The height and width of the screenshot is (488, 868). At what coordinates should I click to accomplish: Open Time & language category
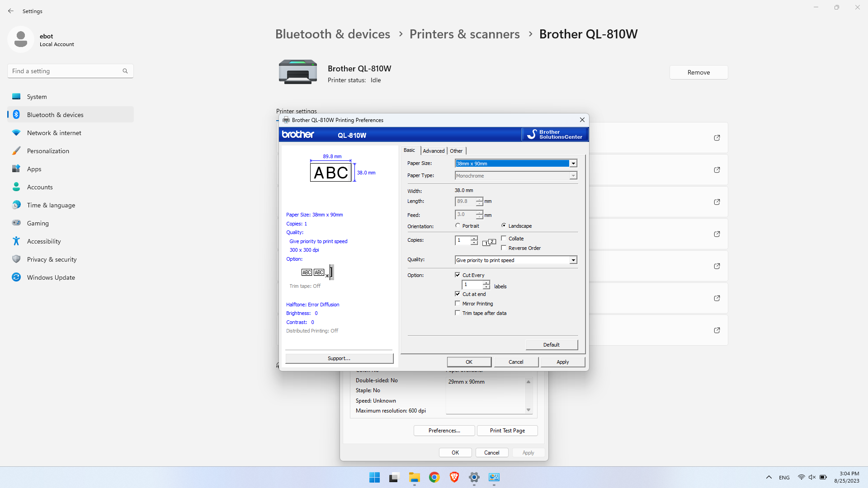[71, 205]
